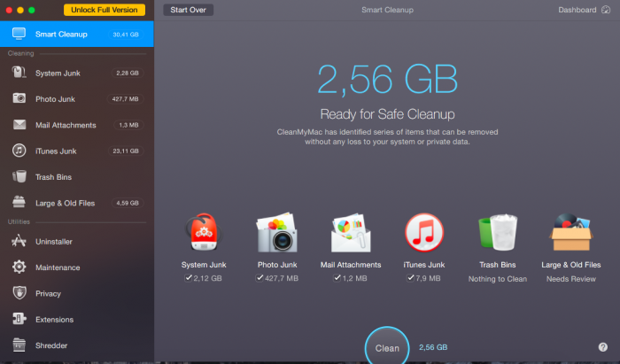Click the Maintenance gear sidebar icon
The image size is (620, 364).
[19, 267]
